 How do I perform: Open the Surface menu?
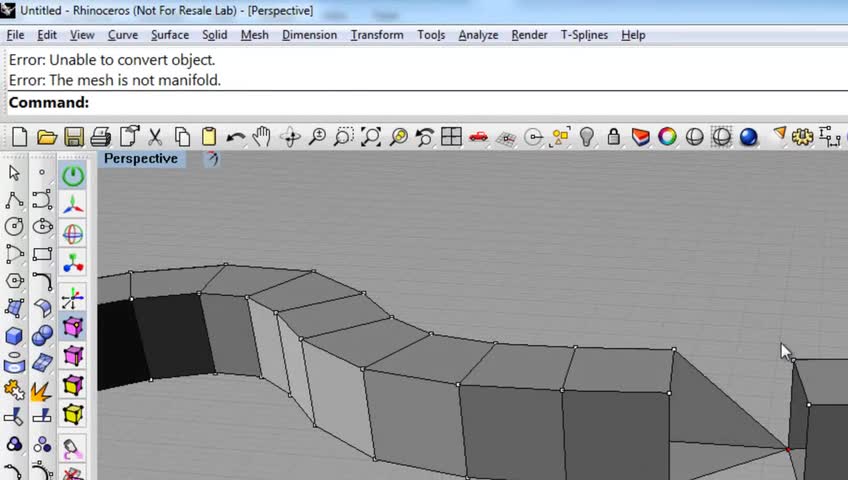click(x=170, y=35)
